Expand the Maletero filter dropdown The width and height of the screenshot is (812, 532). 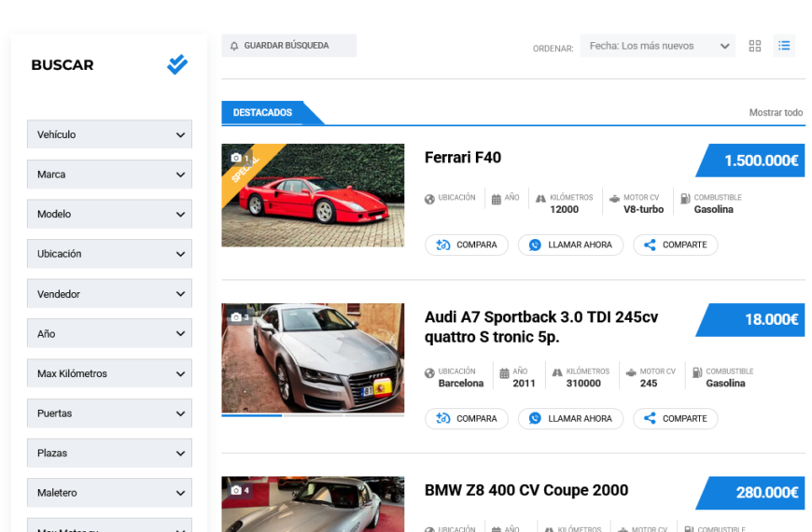[109, 493]
